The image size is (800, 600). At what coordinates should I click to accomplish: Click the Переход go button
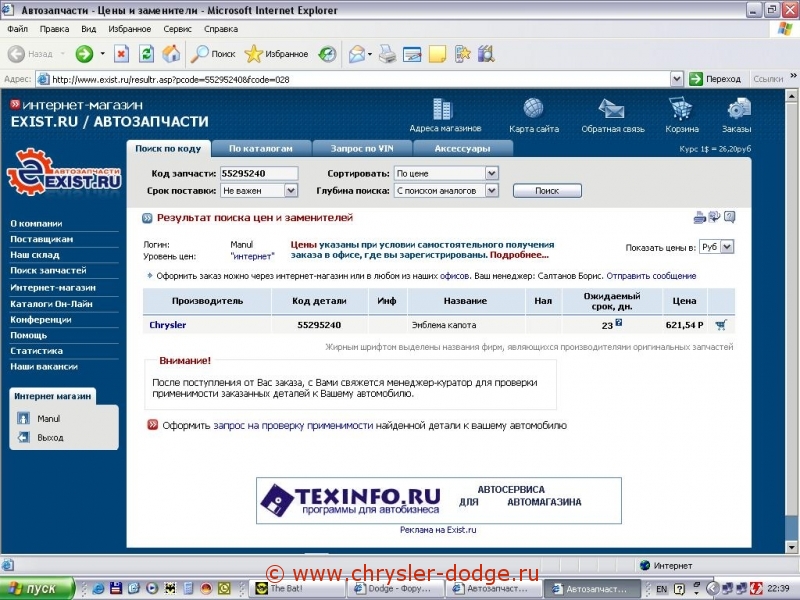[x=715, y=79]
